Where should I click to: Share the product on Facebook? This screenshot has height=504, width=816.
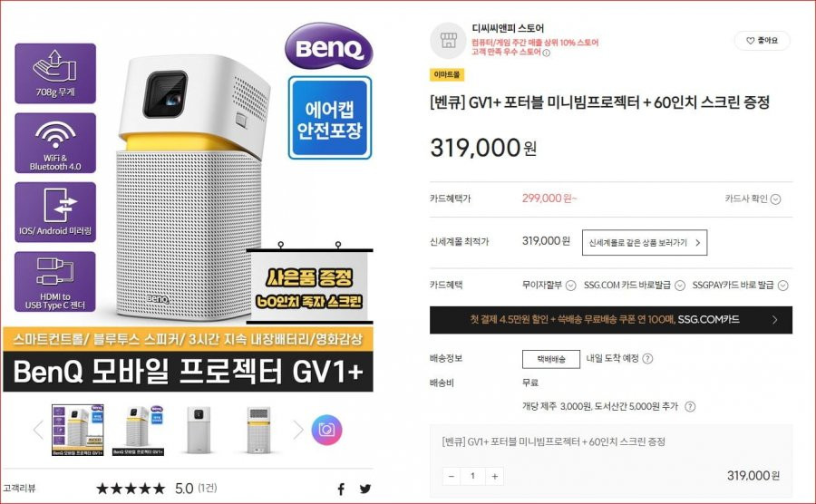[x=341, y=489]
